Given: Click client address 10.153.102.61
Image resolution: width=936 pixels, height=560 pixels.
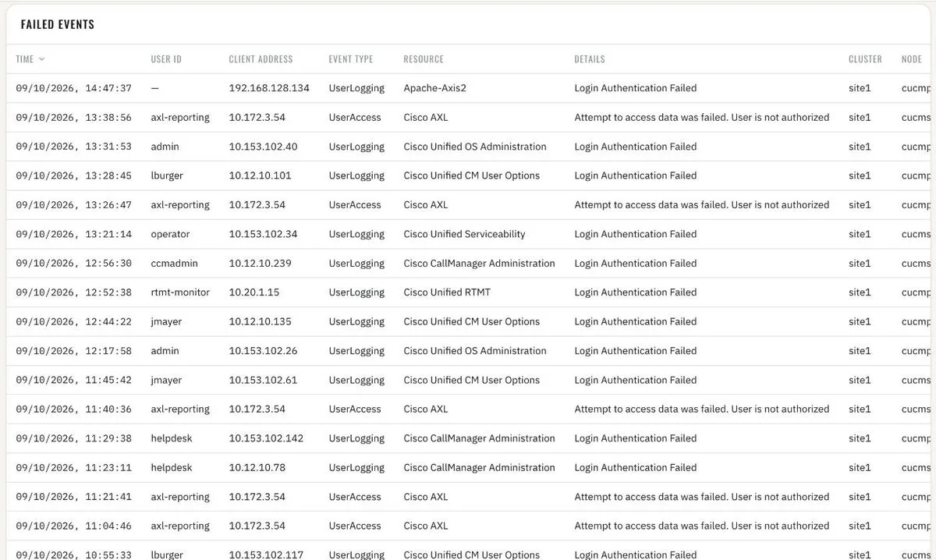Looking at the screenshot, I should pyautogui.click(x=263, y=380).
